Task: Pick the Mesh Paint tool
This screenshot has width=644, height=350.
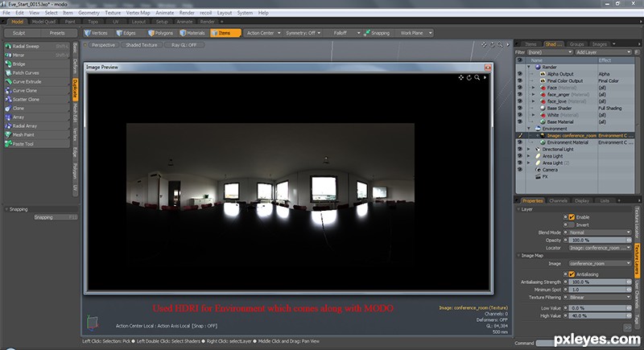Action: (x=36, y=134)
